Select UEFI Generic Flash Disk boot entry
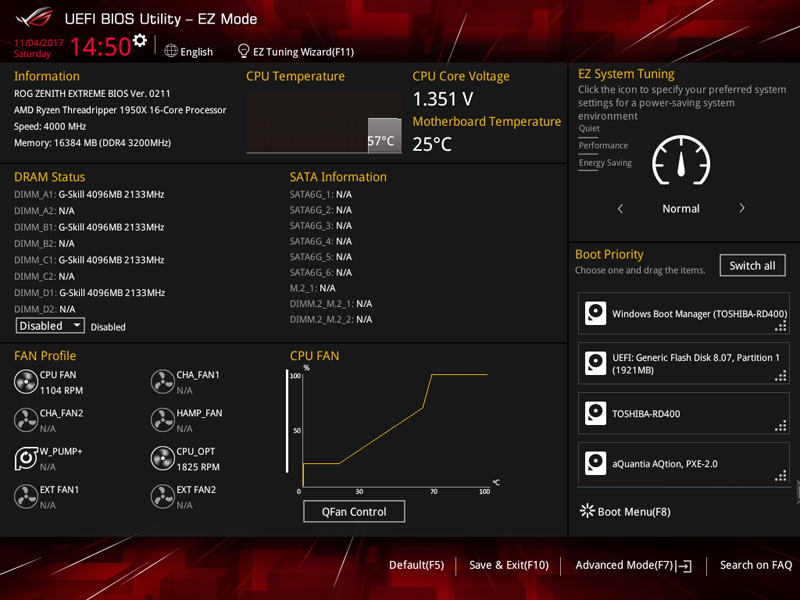 (684, 363)
